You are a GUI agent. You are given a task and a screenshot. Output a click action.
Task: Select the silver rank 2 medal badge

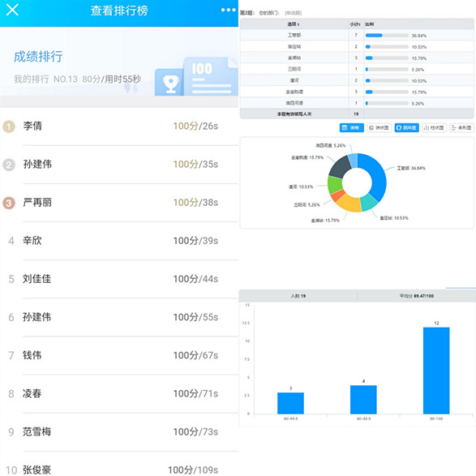click(9, 165)
